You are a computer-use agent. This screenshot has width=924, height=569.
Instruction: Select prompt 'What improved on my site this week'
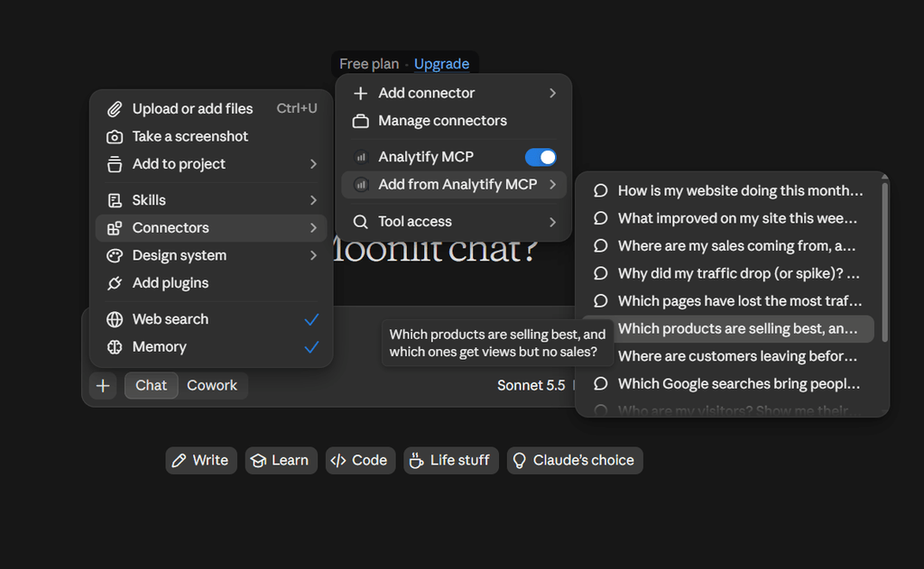point(728,218)
